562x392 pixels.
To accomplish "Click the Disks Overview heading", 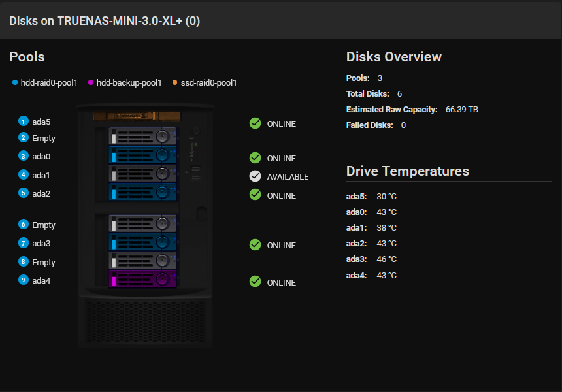I will coord(394,57).
